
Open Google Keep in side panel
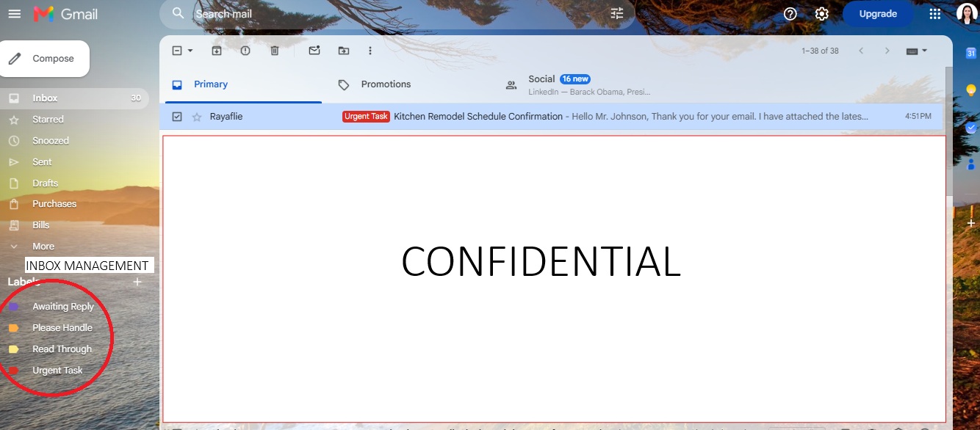tap(970, 90)
